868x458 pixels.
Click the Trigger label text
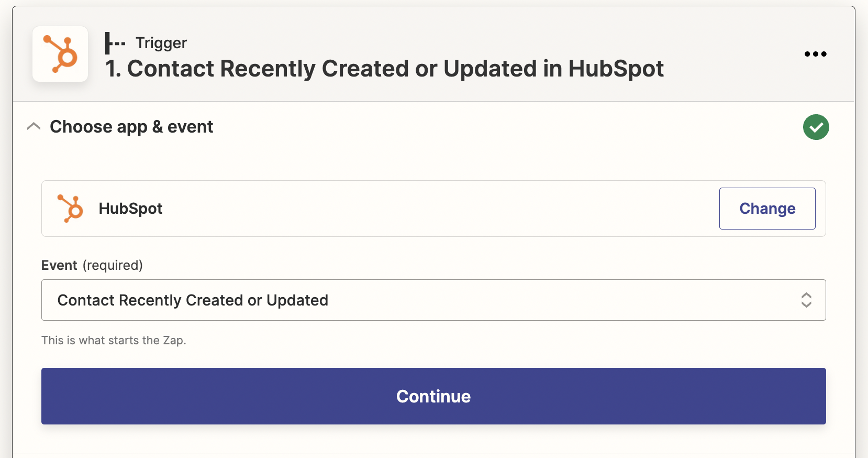161,43
